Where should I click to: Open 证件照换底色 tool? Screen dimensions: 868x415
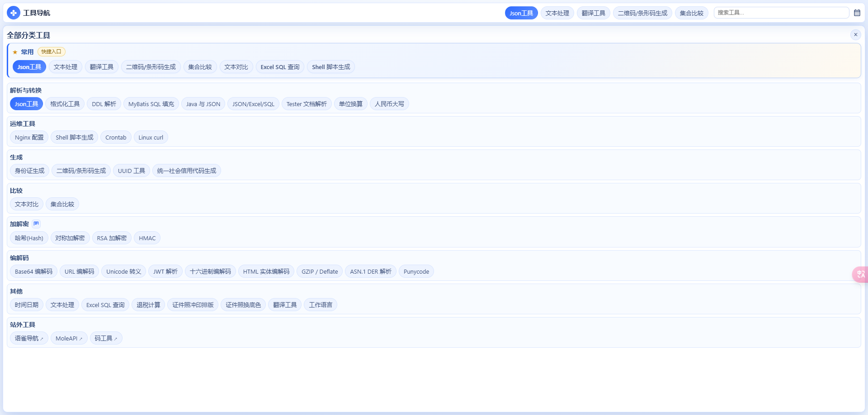pos(243,305)
